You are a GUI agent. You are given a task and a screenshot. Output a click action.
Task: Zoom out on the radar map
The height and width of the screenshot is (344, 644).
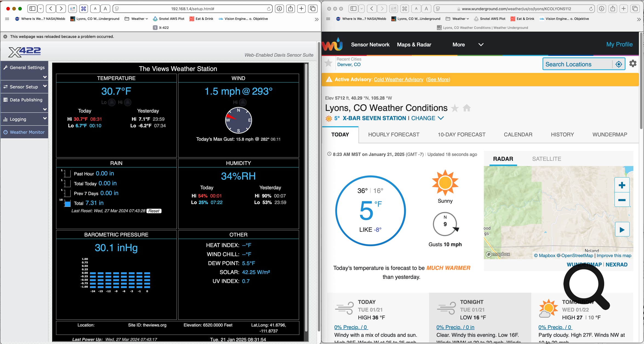point(622,200)
